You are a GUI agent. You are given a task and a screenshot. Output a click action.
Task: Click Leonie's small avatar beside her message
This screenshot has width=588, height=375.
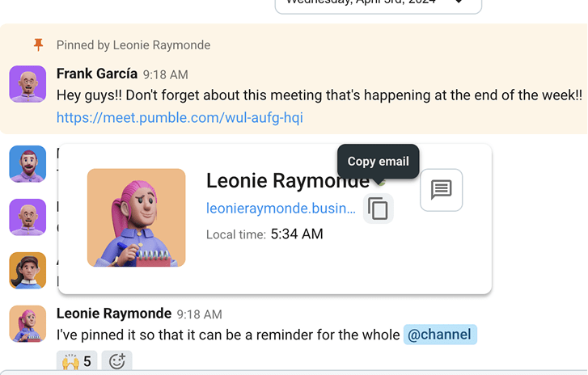point(27,323)
